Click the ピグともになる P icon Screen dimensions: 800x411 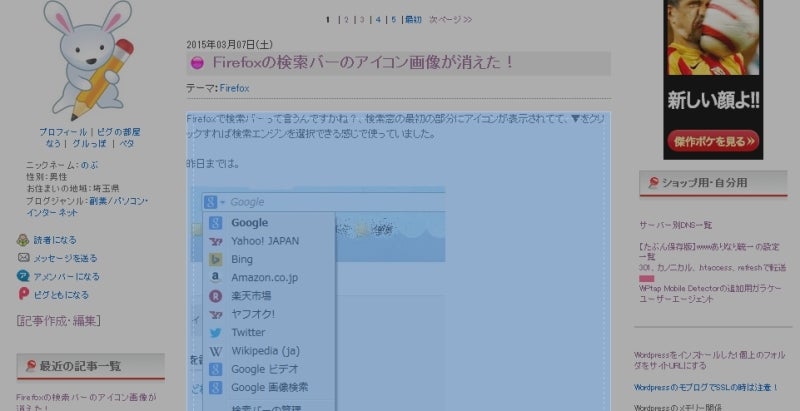point(23,294)
